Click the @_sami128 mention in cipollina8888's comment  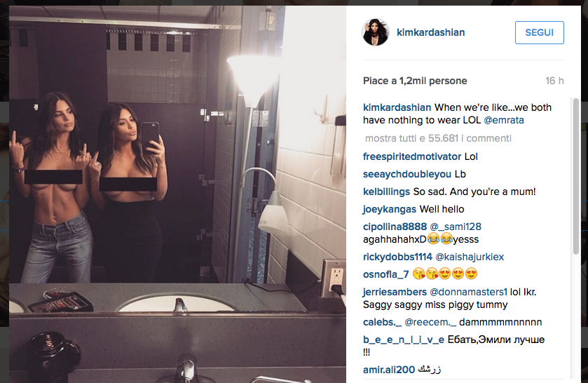456,227
